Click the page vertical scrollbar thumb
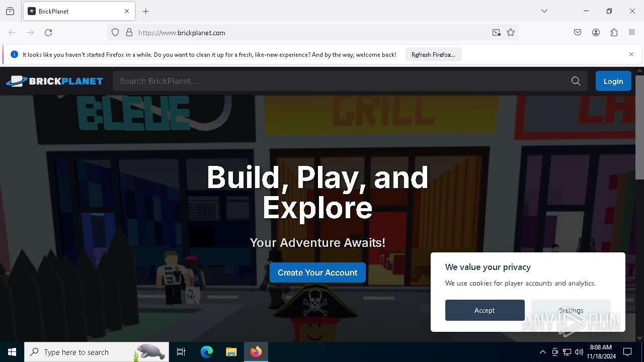The image size is (644, 362). 639,127
